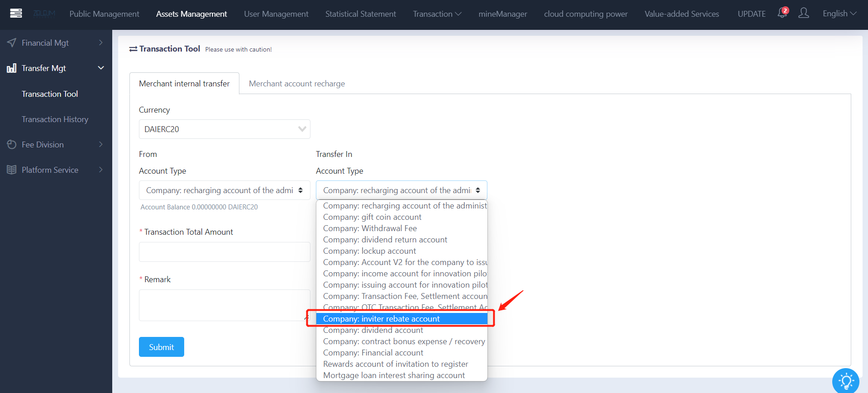Image resolution: width=868 pixels, height=393 pixels.
Task: Open Transaction History sidebar item
Action: point(55,119)
